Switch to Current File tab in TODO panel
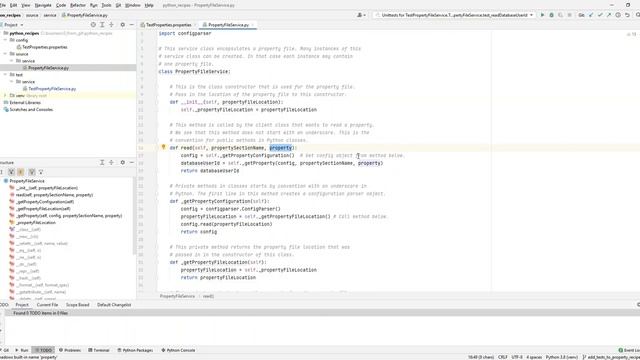The image size is (640, 360). 47,305
